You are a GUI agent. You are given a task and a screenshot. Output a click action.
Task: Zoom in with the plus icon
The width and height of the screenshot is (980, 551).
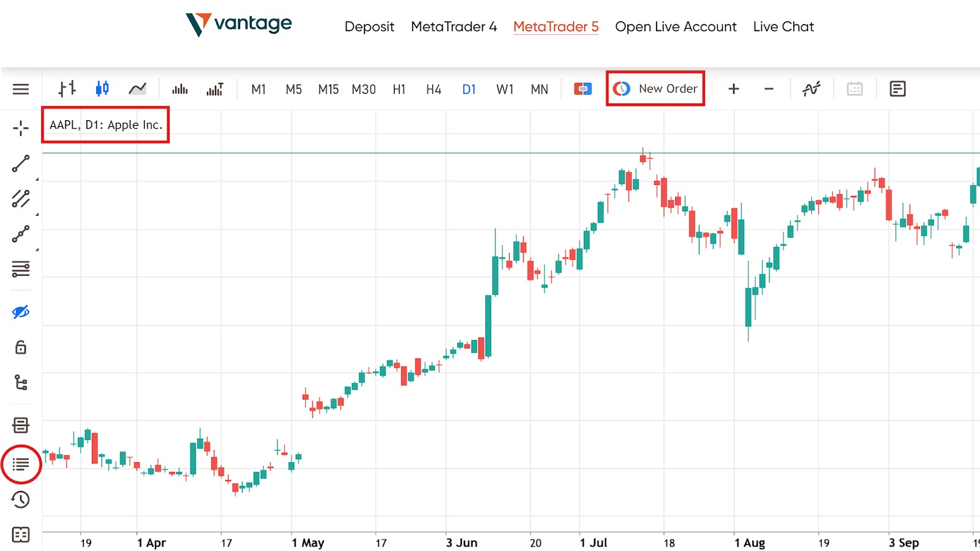733,89
